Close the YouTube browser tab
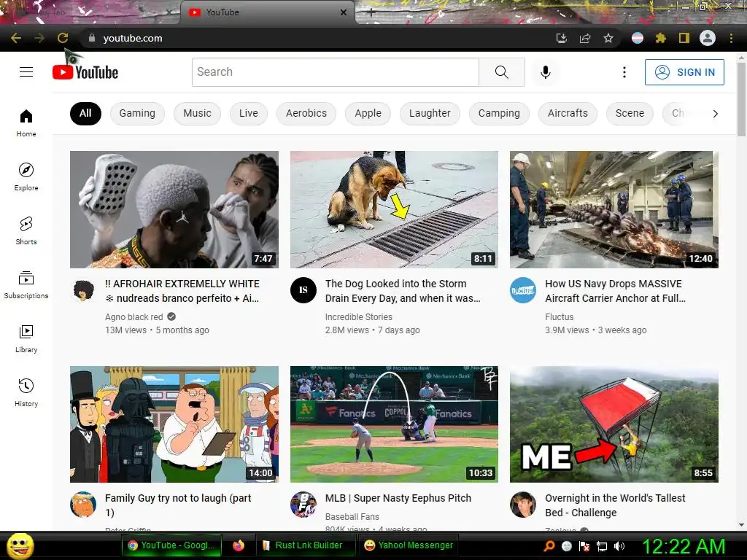This screenshot has width=747, height=560. (344, 12)
